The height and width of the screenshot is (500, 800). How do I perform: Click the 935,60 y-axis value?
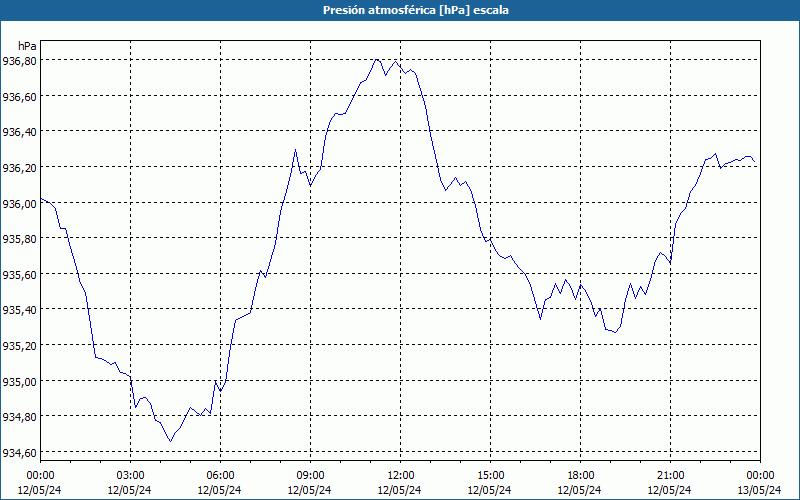tap(19, 274)
